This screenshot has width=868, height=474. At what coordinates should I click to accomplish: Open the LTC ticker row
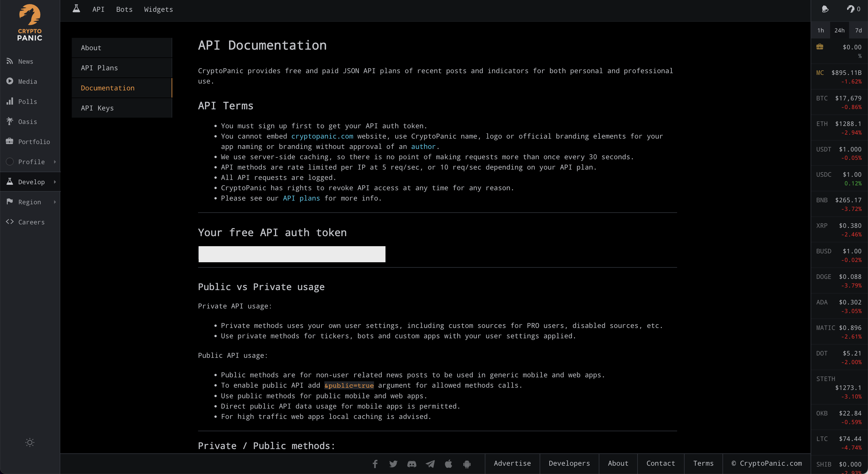(839, 443)
